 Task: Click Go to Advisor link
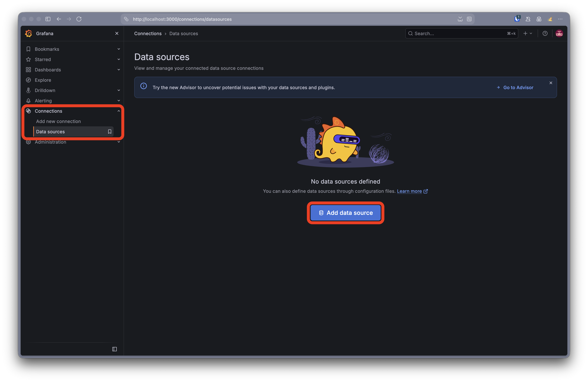coord(515,88)
